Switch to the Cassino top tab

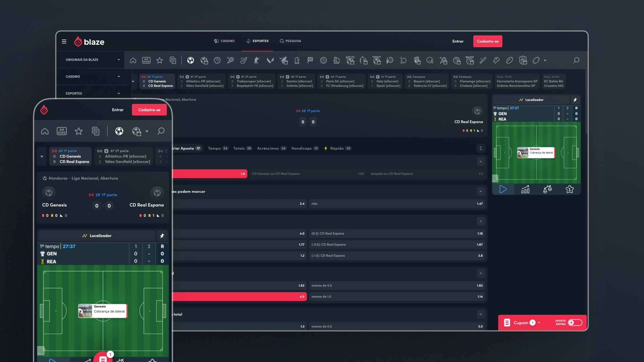pyautogui.click(x=224, y=41)
